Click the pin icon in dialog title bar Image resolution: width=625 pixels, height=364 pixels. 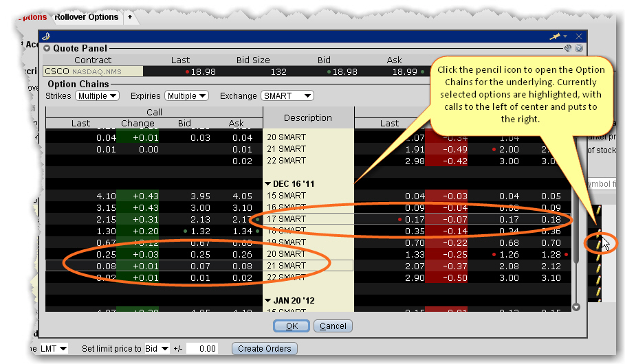[554, 36]
